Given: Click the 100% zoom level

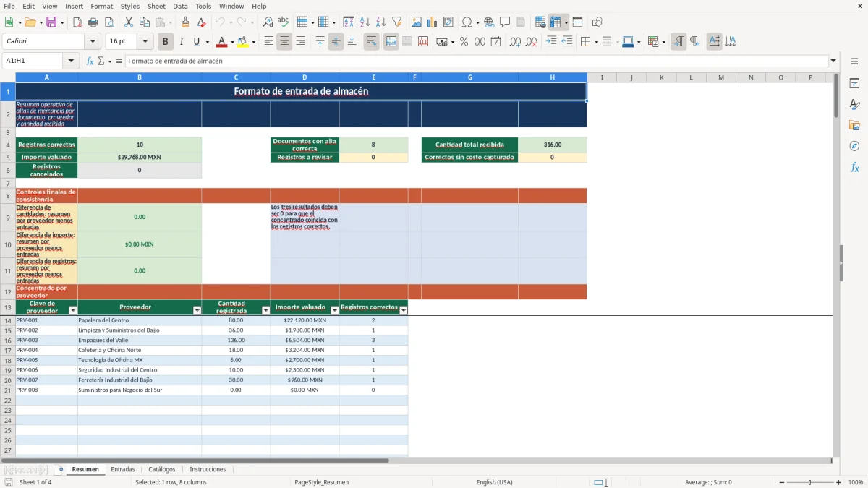Looking at the screenshot, I should pyautogui.click(x=856, y=482).
